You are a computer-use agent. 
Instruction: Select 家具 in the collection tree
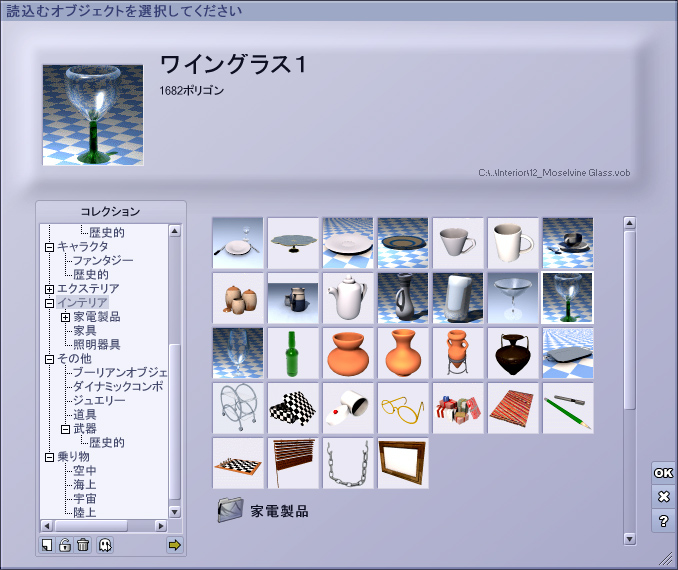coord(85,331)
